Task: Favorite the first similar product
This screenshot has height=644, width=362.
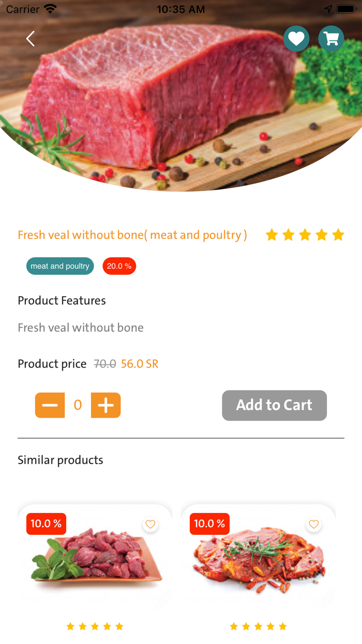Action: click(x=150, y=524)
